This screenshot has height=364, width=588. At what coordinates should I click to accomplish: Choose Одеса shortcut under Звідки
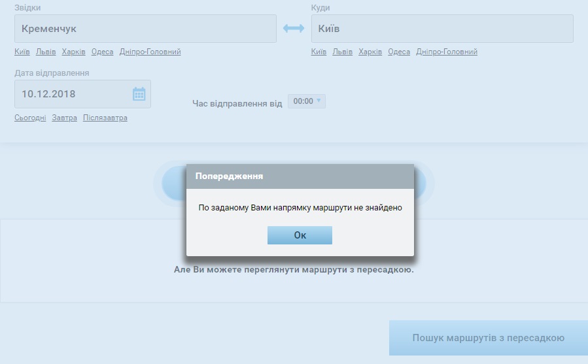click(102, 52)
